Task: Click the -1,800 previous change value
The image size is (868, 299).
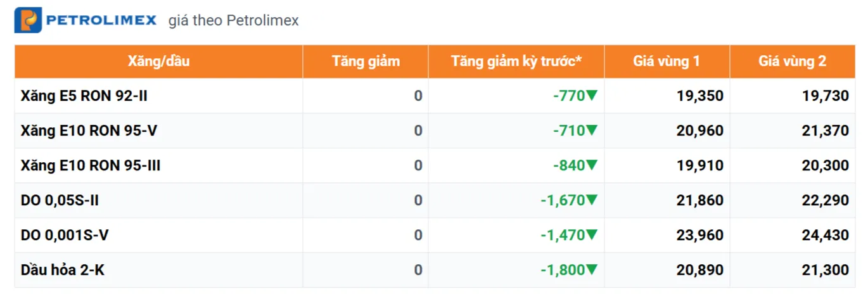Action: click(x=563, y=270)
